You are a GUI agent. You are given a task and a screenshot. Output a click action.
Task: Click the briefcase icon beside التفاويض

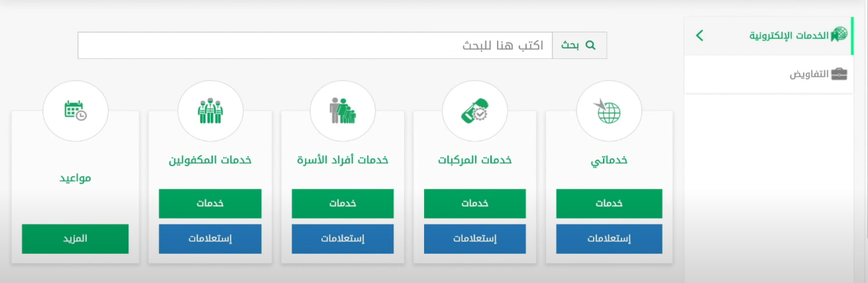[839, 74]
